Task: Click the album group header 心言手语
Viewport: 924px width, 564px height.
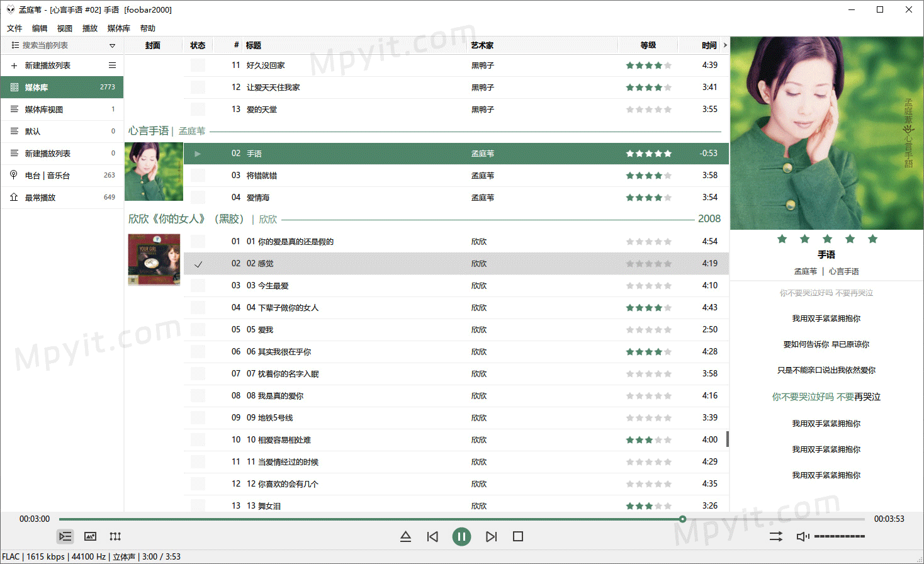Action: coord(149,131)
